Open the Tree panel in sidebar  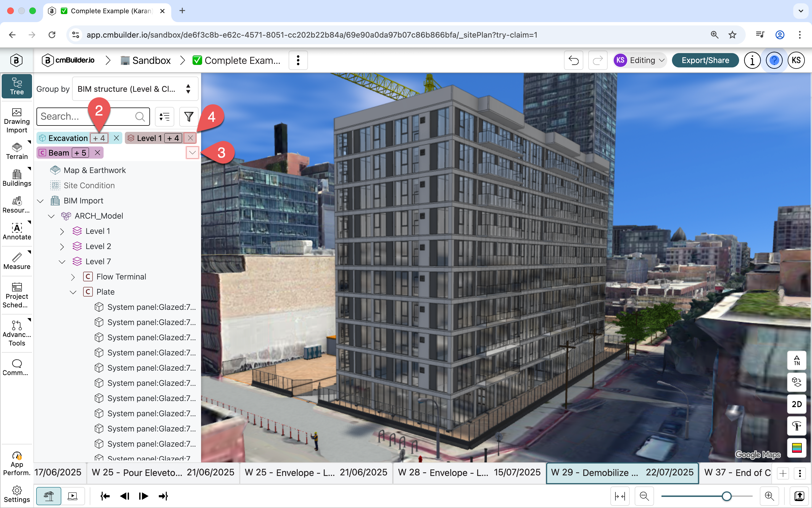tap(17, 86)
